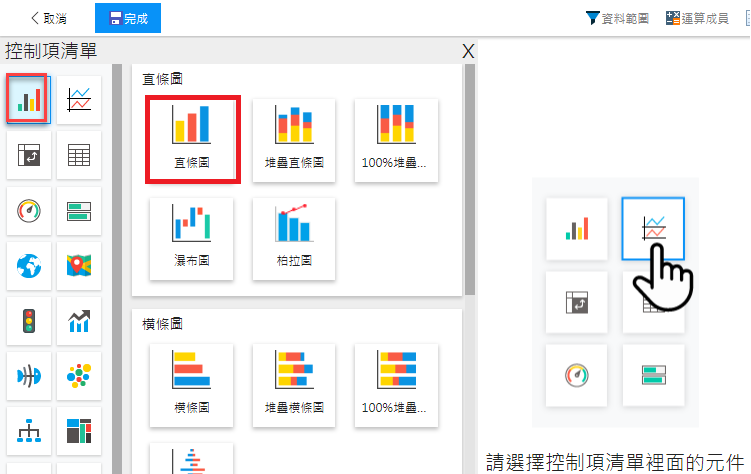This screenshot has width=751, height=474.
Task: Select the globe map category icon
Action: pos(28,265)
